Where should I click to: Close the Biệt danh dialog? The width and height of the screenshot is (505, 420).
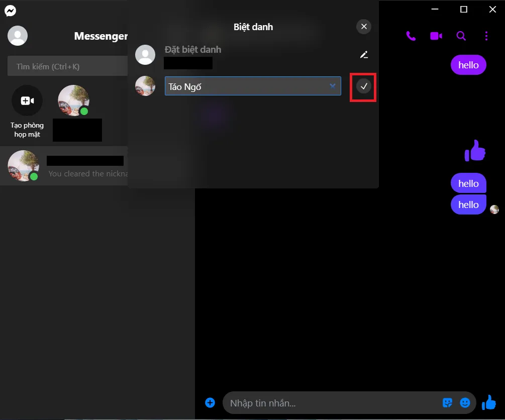(364, 27)
